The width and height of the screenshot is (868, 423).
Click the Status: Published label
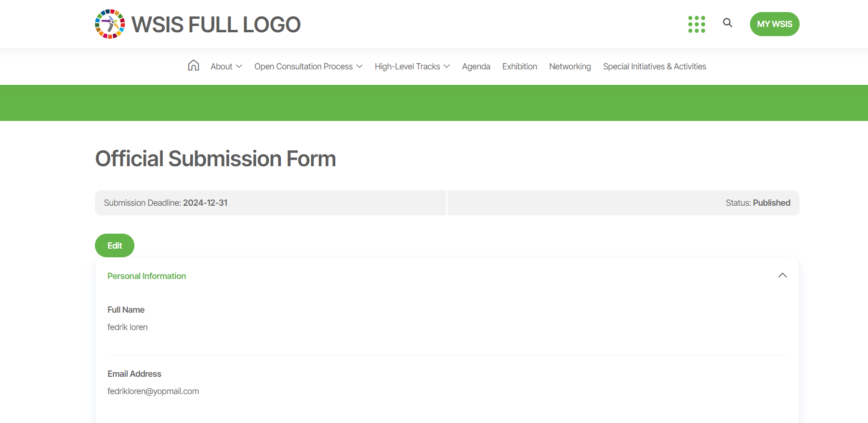coord(758,203)
